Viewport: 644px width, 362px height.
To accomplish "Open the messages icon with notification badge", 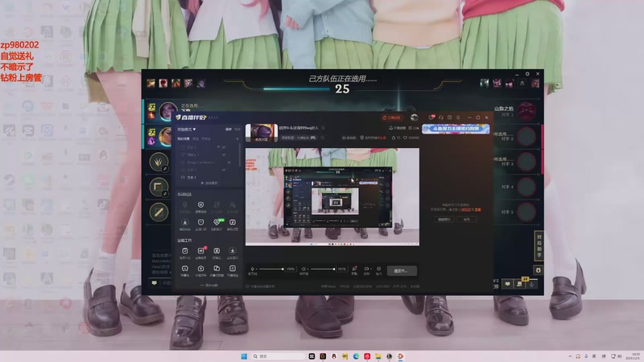I will coord(431,117).
